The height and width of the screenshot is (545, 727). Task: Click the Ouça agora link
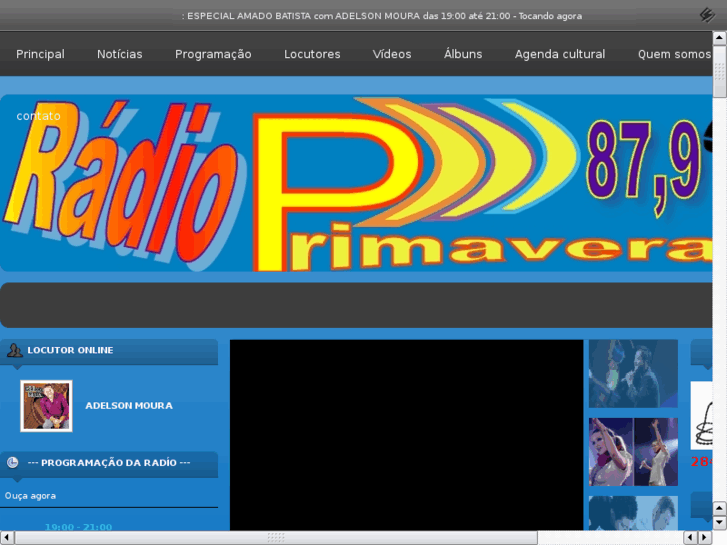pos(30,496)
